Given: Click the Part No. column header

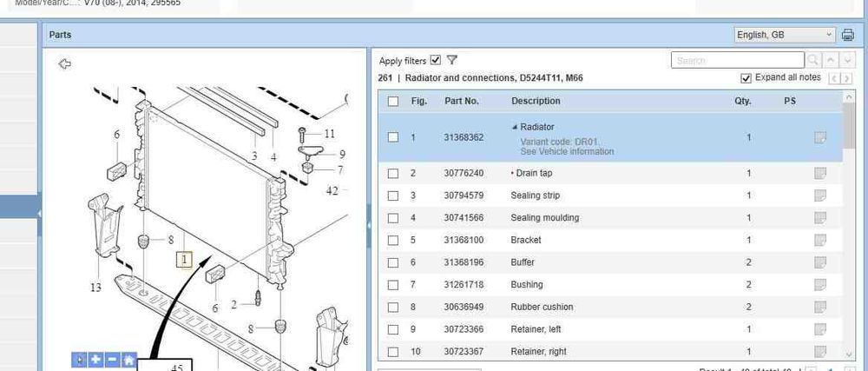Looking at the screenshot, I should pos(461,101).
